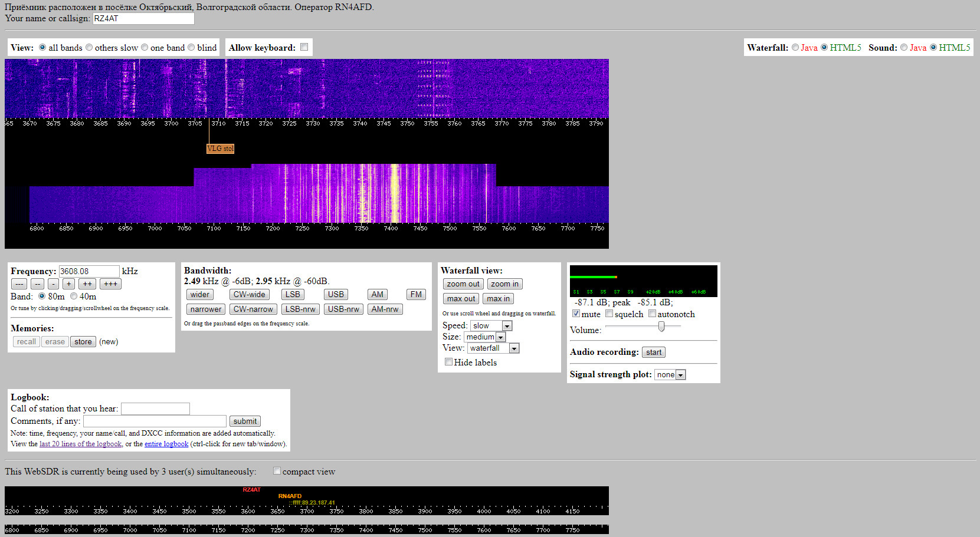The width and height of the screenshot is (980, 537).
Task: Select AM mode
Action: [378, 295]
